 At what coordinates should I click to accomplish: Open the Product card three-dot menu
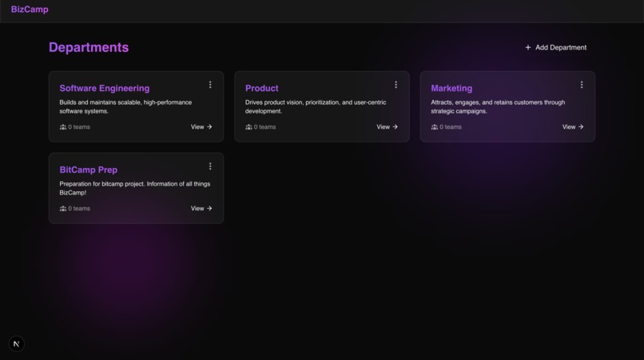point(396,85)
